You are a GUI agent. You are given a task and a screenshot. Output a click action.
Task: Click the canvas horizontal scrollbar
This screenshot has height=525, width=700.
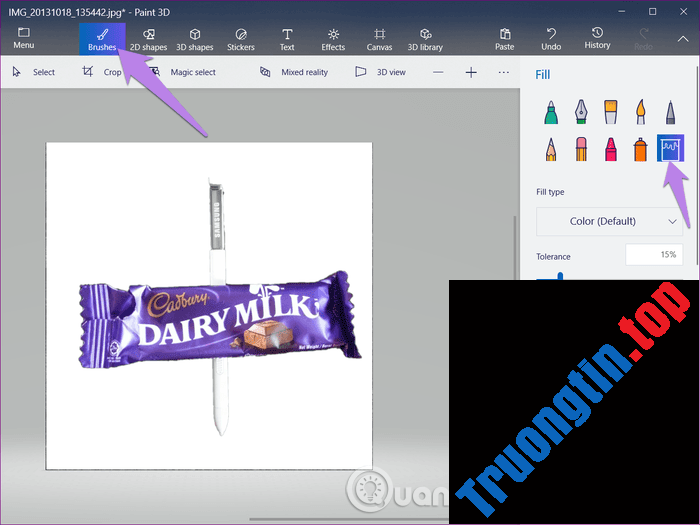(348, 519)
